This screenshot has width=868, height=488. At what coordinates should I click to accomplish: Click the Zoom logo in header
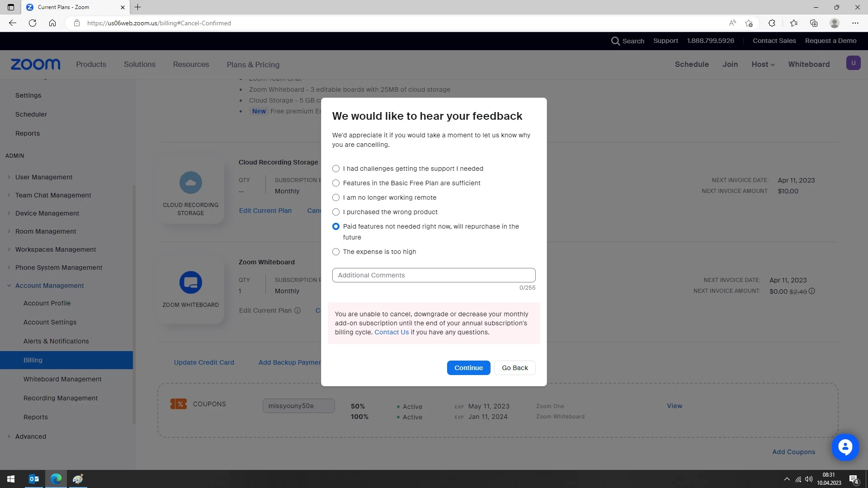(35, 64)
